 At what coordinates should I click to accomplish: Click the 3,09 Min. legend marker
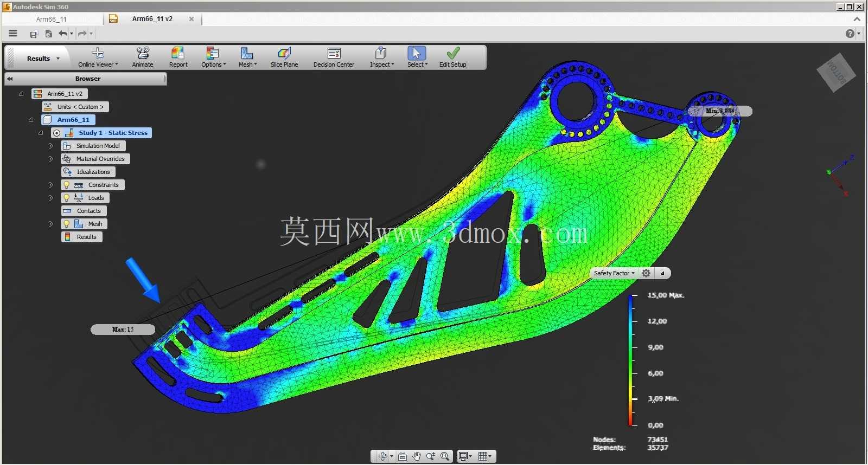point(663,398)
